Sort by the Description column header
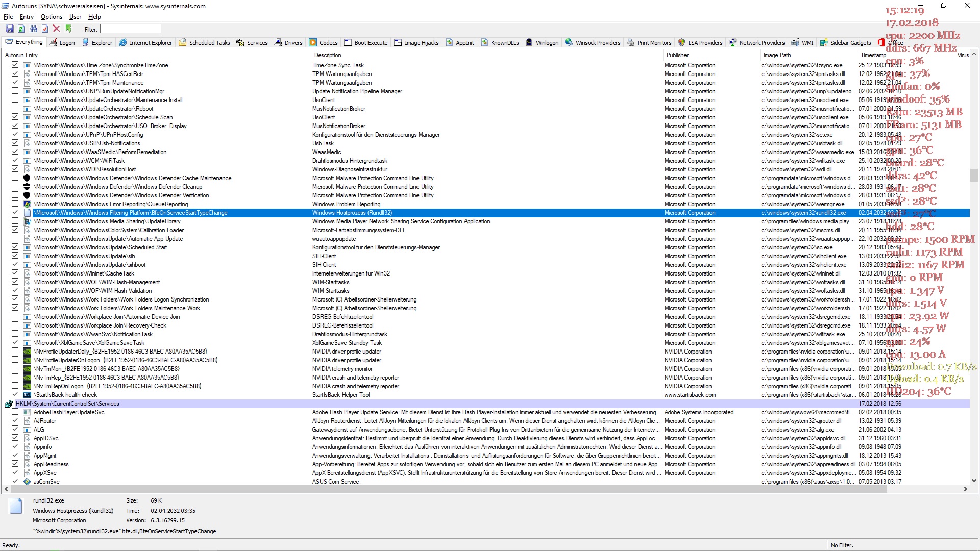The image size is (980, 551). coord(487,55)
